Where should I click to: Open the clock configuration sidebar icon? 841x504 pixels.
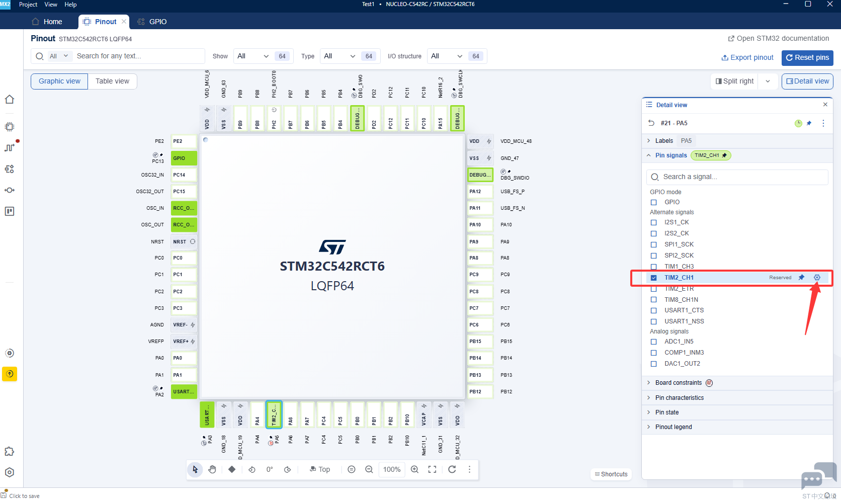click(10, 147)
